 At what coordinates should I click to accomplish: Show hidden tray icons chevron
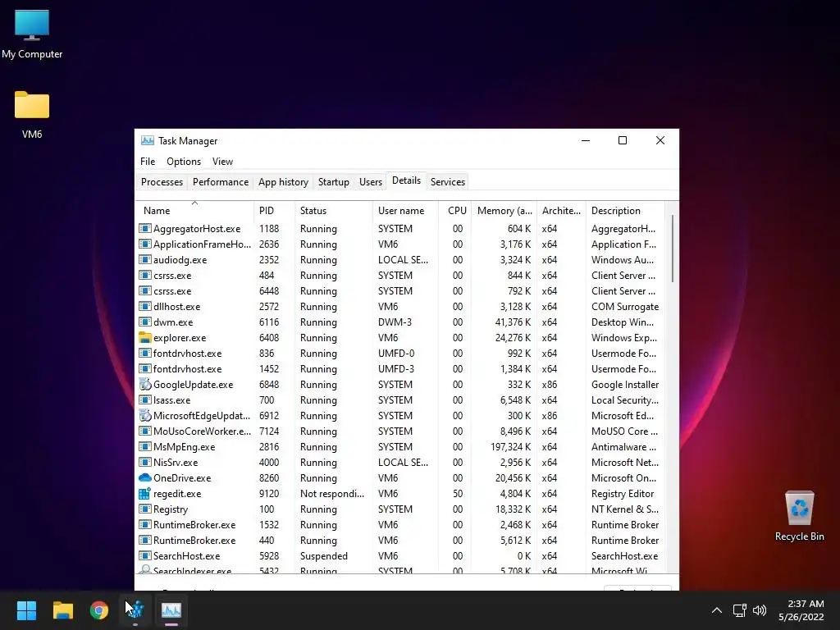716,610
